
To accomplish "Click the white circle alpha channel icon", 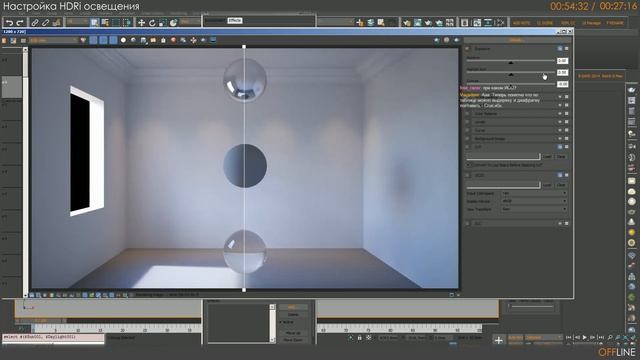I will pyautogui.click(x=123, y=40).
